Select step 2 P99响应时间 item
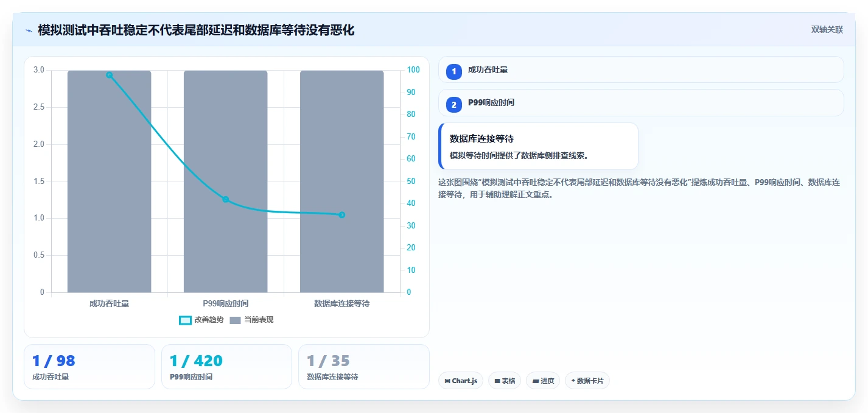This screenshot has height=413, width=868. pyautogui.click(x=641, y=103)
